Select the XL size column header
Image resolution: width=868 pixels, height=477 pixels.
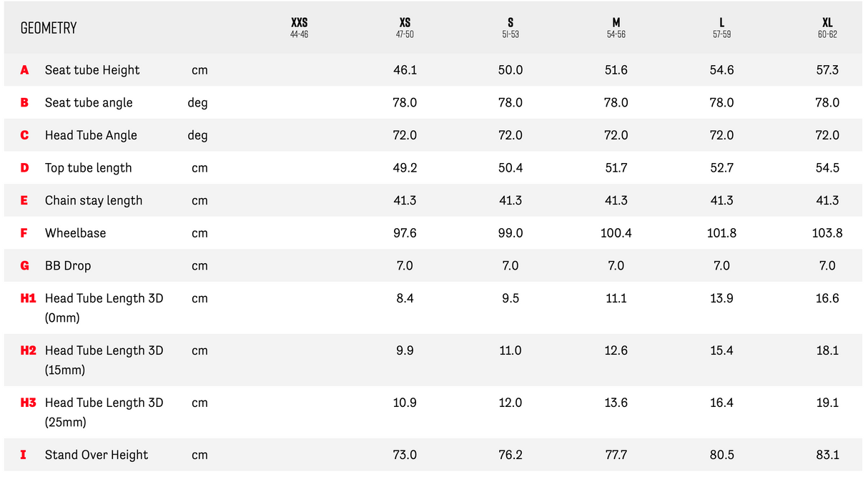click(x=827, y=27)
